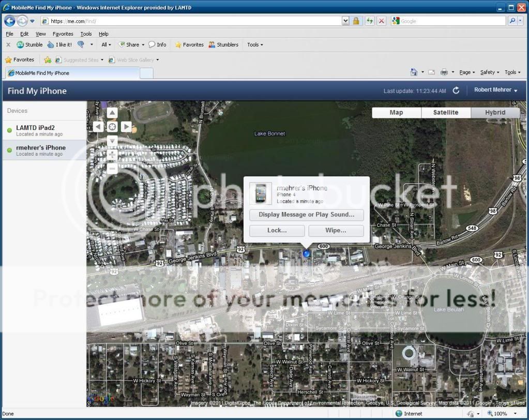The width and height of the screenshot is (529, 420).
Task: Open the recent pages dropdown beside Forward
Action: (x=33, y=21)
